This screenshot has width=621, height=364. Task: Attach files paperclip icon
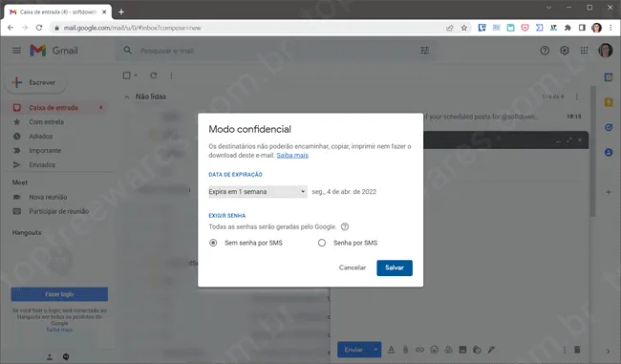(405, 350)
